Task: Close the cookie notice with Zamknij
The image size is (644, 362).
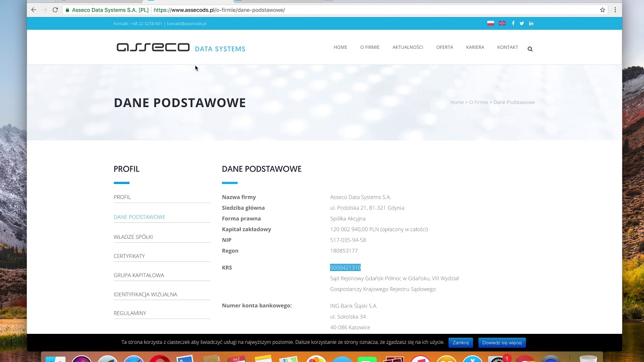Action: coord(460,342)
